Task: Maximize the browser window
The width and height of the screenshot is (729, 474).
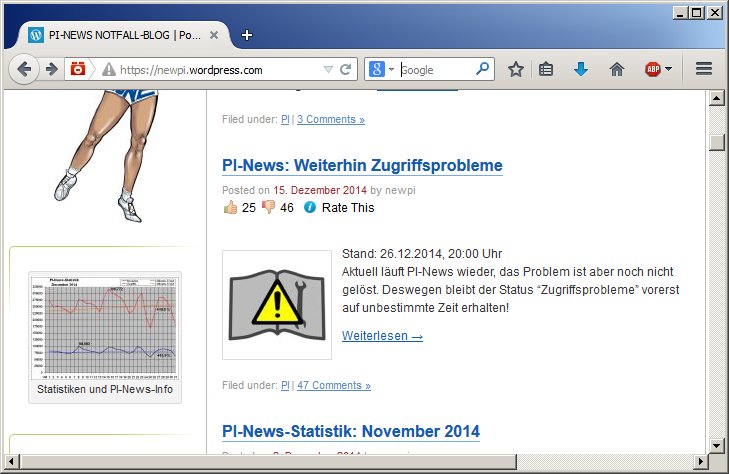Action: coord(696,13)
